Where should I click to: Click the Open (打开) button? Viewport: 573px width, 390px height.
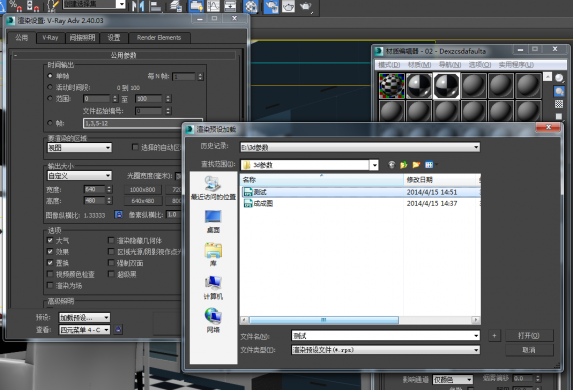click(x=529, y=335)
